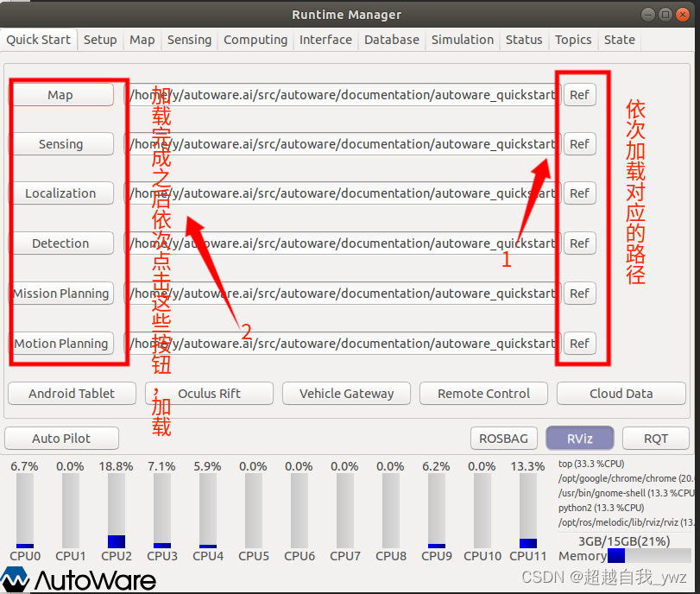
Task: Click the AutoWare logo
Action: tap(79, 579)
